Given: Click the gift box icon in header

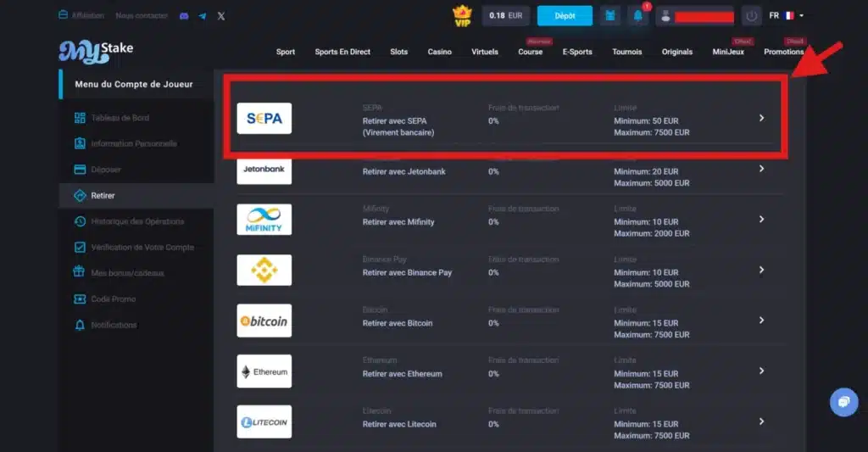Looking at the screenshot, I should (610, 16).
